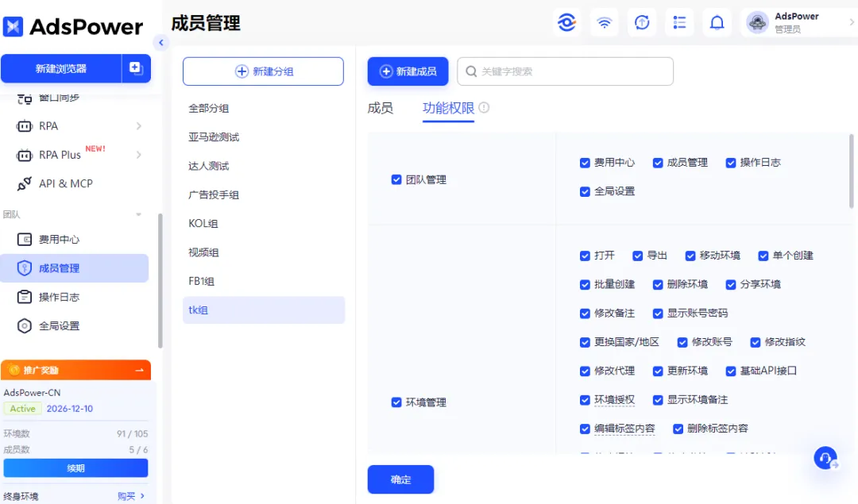Open the Wi-Fi network icon in header
Viewport: 858px width, 504px height.
pos(604,22)
